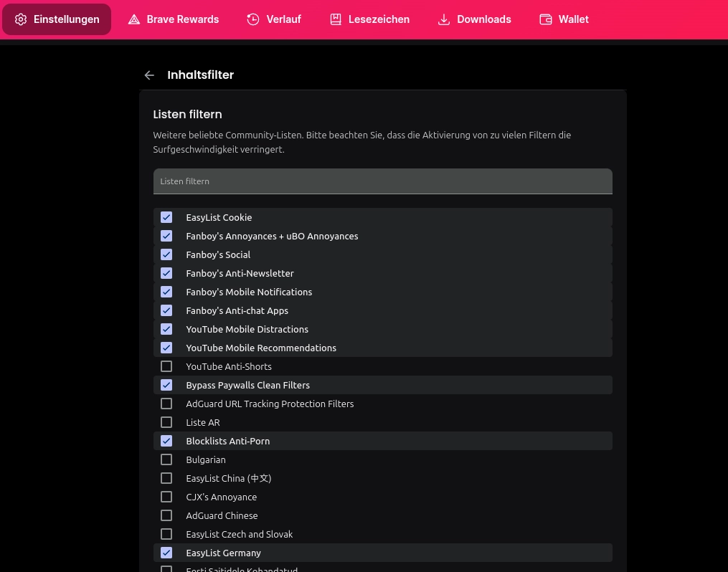Disable YouTube Mobile Distractions checkbox
Image resolution: width=728 pixels, height=572 pixels.
click(166, 330)
